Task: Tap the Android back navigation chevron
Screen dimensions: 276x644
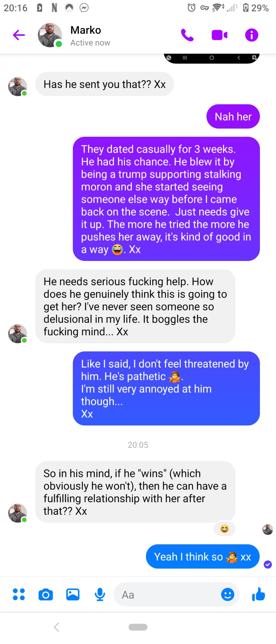Action: pos(57,627)
